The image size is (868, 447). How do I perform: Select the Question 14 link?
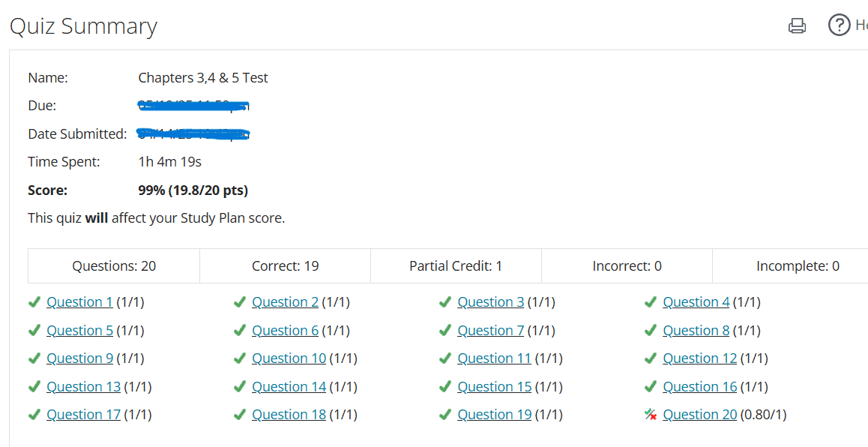pos(289,387)
